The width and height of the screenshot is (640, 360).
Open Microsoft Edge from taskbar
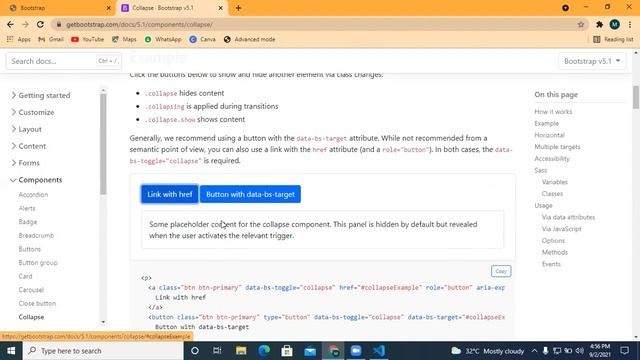pyautogui.click(x=264, y=351)
